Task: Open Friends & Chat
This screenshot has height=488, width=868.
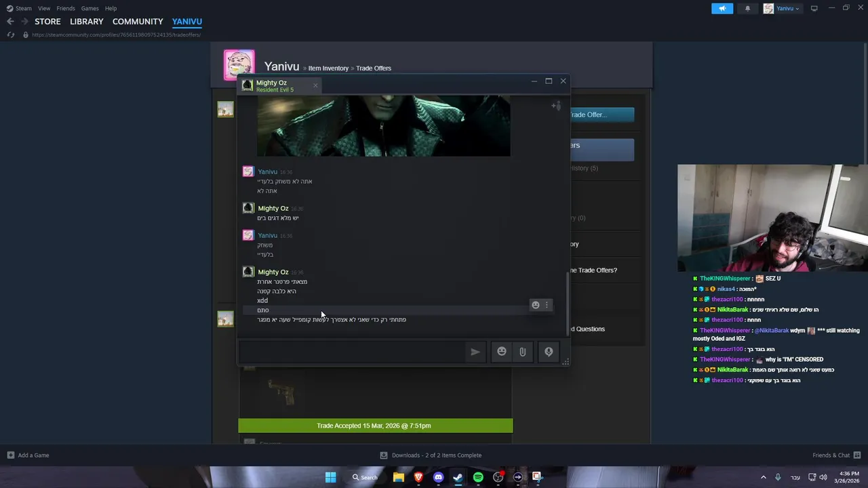Action: pyautogui.click(x=836, y=455)
